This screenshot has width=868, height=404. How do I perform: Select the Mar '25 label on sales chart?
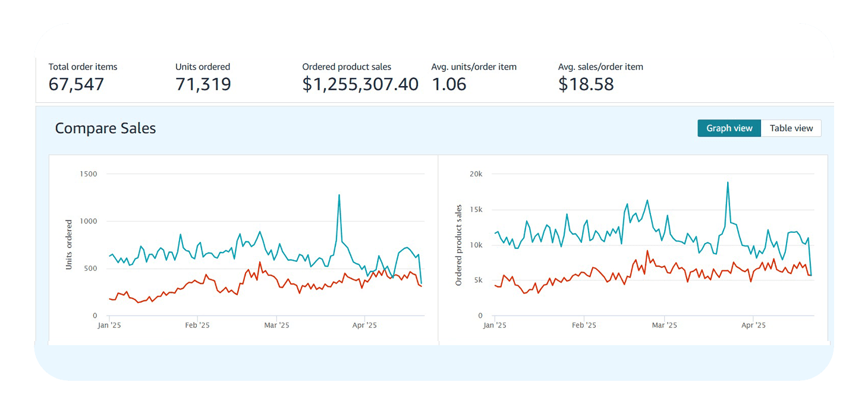point(664,325)
